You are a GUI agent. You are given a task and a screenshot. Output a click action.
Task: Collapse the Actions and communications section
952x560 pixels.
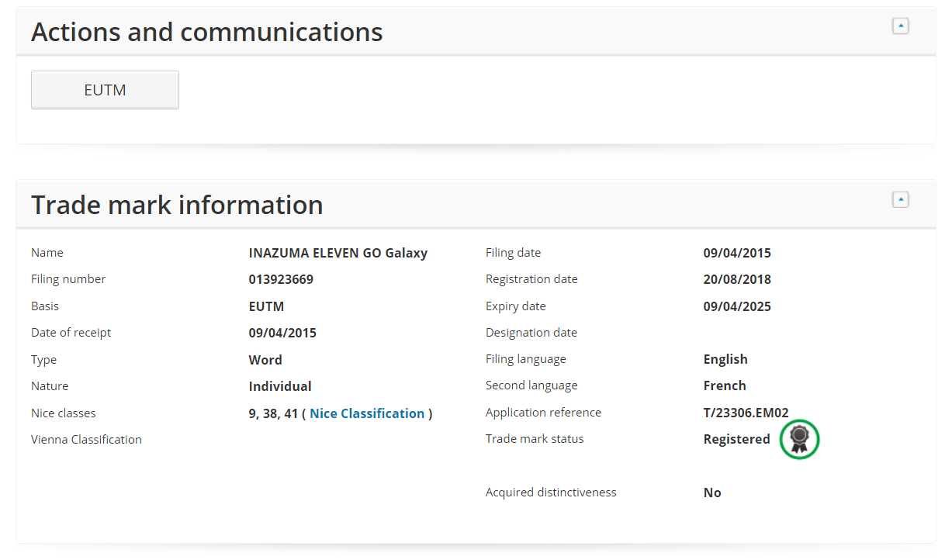point(900,26)
